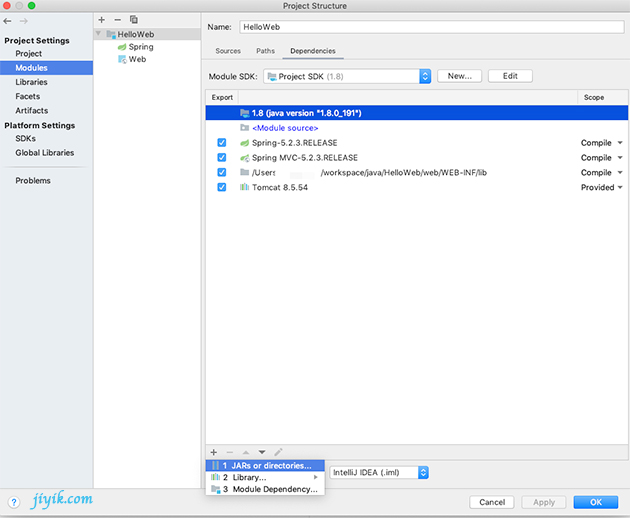Select Modules in the sidebar
630x518 pixels.
46,68
